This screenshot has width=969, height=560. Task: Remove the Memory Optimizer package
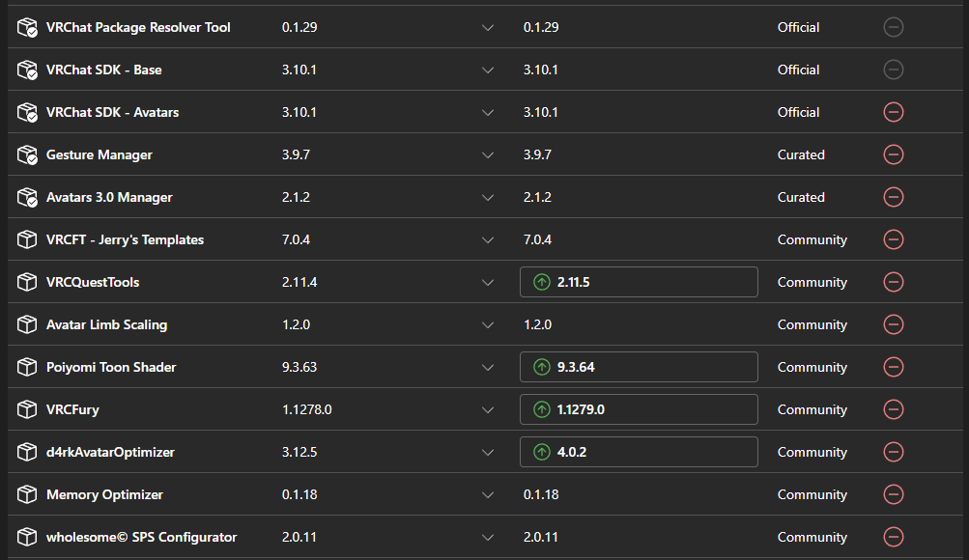click(x=894, y=494)
